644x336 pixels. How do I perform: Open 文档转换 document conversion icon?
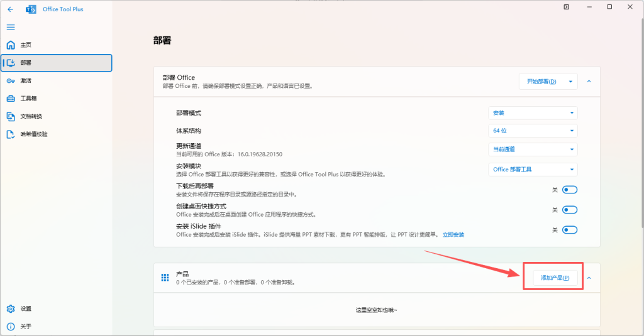[11, 116]
